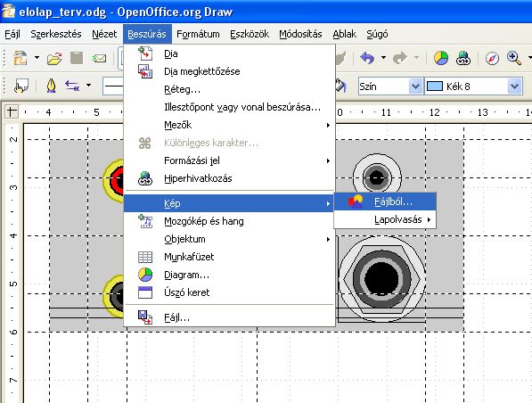The image size is (532, 403).
Task: Select the red and yellow socket drawing
Action: (x=114, y=181)
